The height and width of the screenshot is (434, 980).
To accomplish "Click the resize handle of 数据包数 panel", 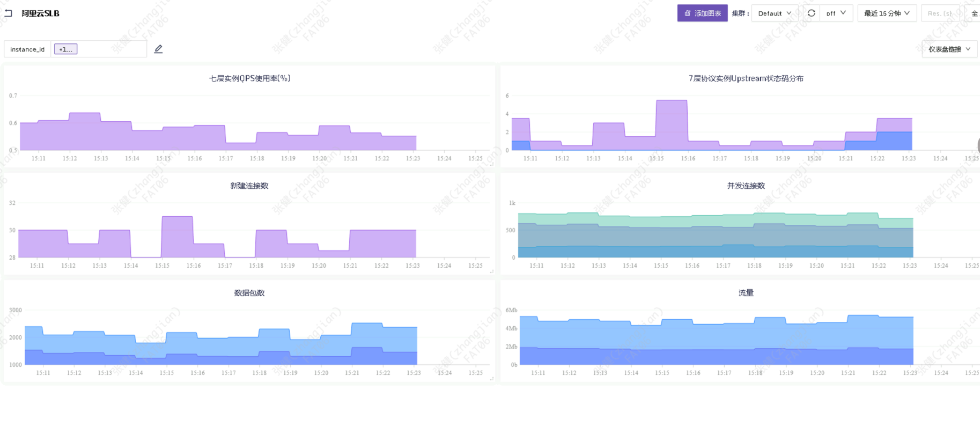I will [491, 379].
